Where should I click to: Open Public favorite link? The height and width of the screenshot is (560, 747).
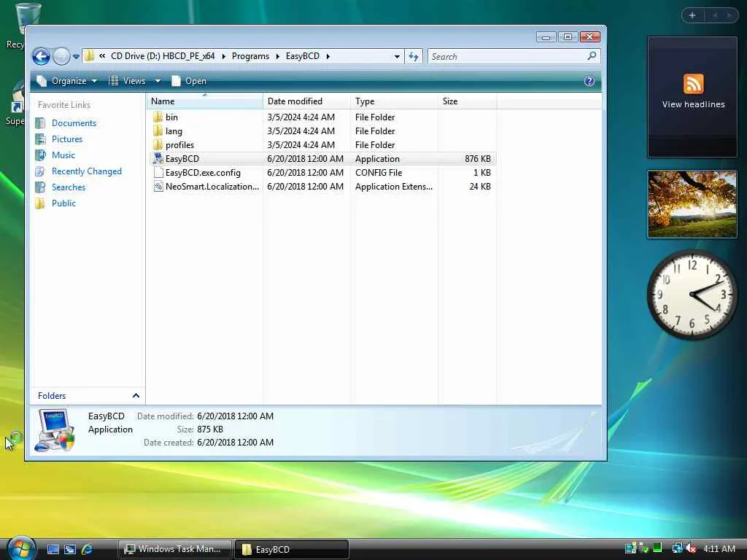pos(63,203)
